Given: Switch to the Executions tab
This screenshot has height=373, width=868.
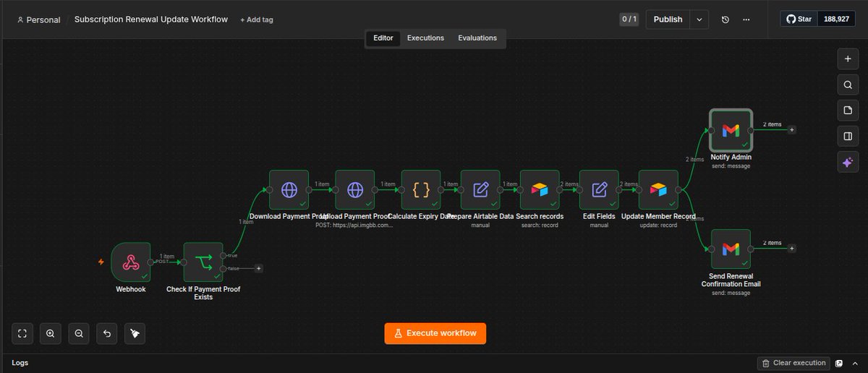Looking at the screenshot, I should click(x=425, y=38).
